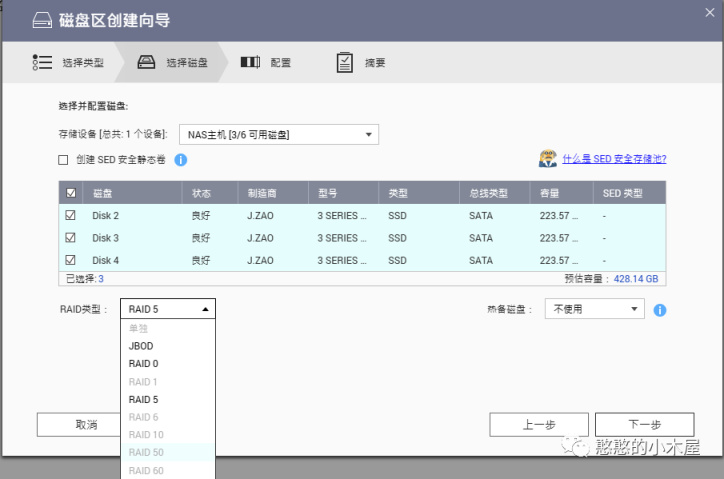Click the Disk 4 name cell
The image size is (724, 479).
click(105, 261)
